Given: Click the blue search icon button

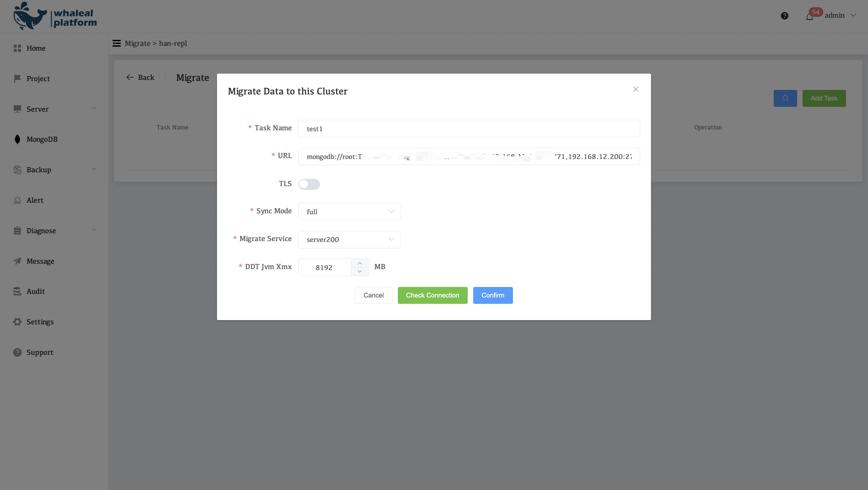Looking at the screenshot, I should coord(785,98).
